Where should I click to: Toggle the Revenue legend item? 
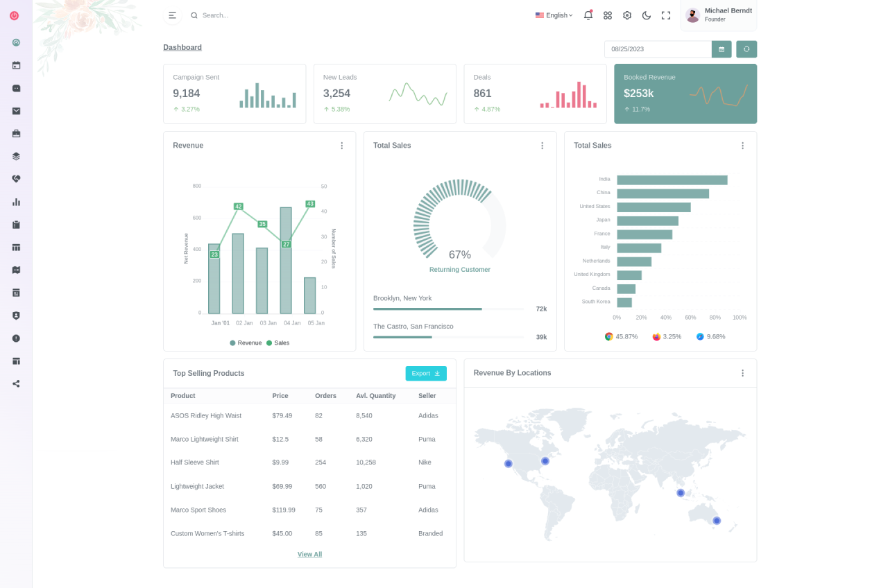tap(246, 343)
